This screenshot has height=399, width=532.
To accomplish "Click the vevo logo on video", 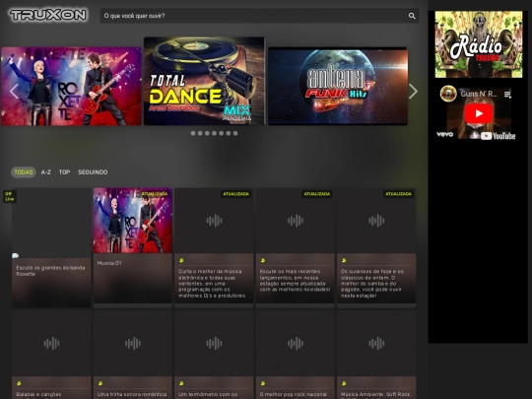I will click(444, 134).
